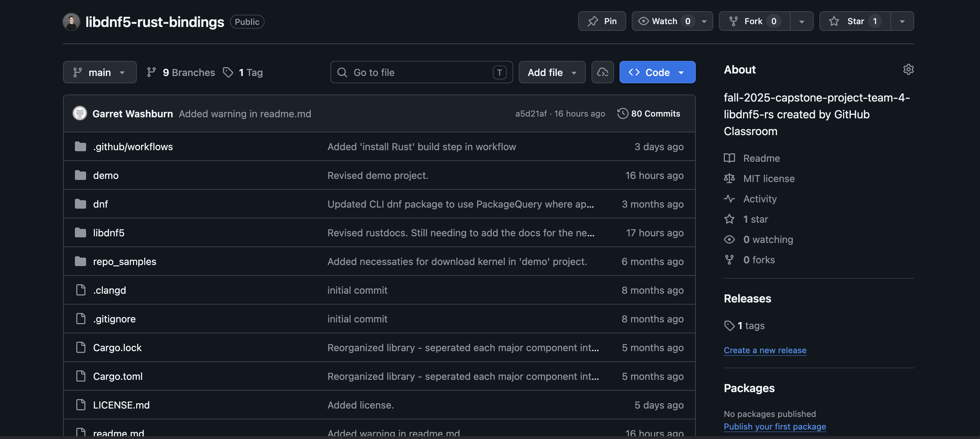Pin the libdnf5-rust-bindings repository

click(x=602, y=21)
